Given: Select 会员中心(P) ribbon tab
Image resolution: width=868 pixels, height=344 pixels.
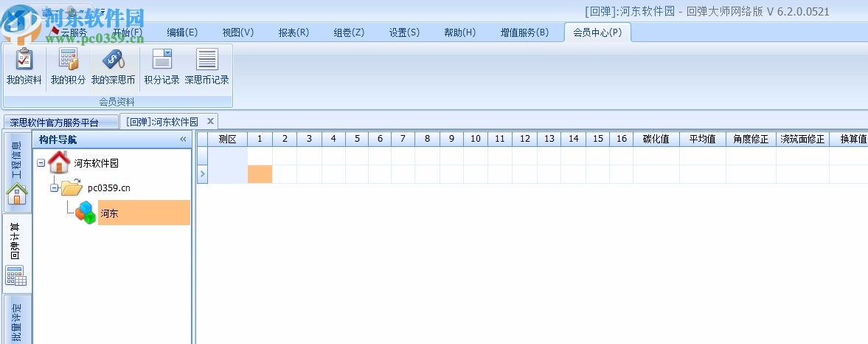Looking at the screenshot, I should pos(598,32).
